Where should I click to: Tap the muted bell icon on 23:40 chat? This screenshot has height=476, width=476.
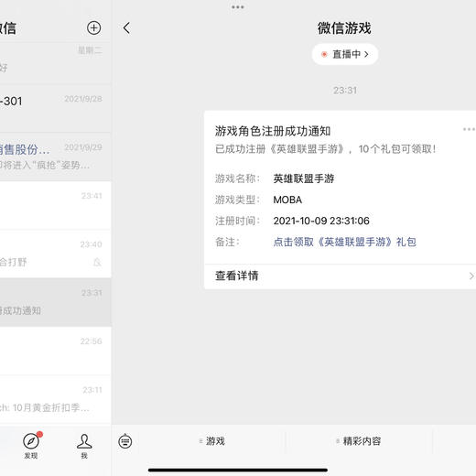[97, 262]
